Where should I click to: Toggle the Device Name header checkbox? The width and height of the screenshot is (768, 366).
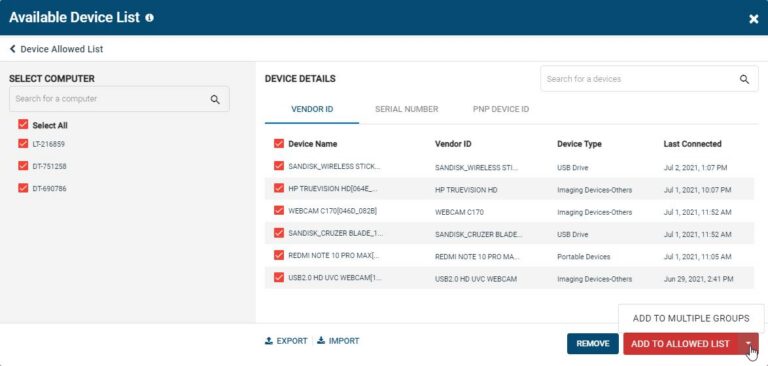[x=279, y=144]
